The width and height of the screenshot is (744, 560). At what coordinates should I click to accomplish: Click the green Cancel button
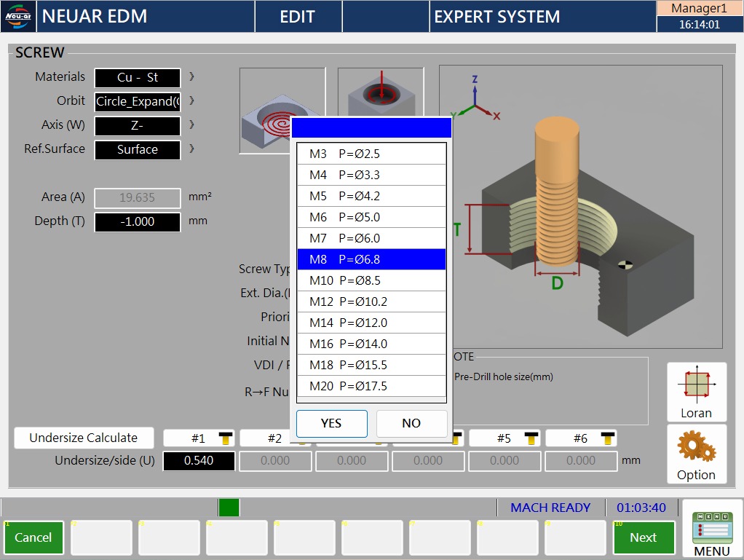(33, 537)
